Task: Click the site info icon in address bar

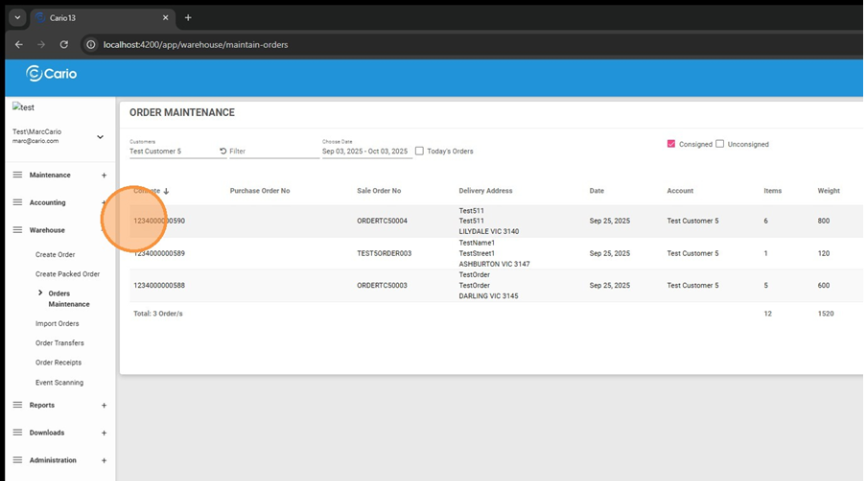Action: (x=90, y=44)
